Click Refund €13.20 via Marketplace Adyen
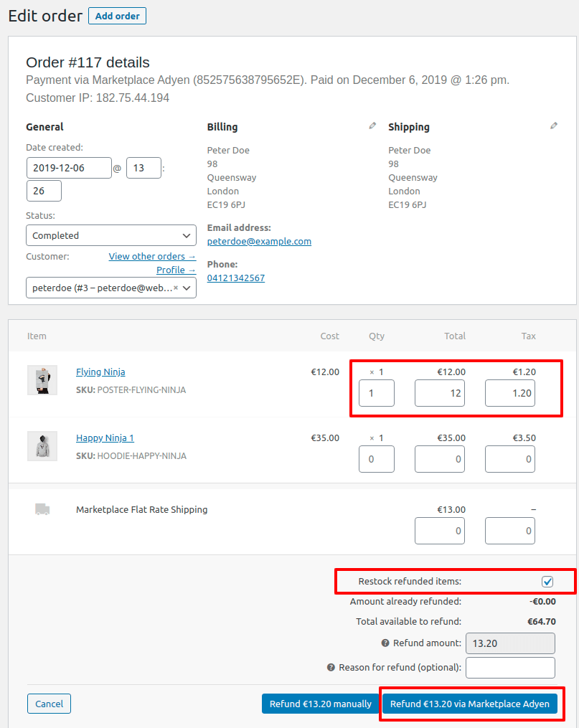This screenshot has width=579, height=728. (x=469, y=704)
